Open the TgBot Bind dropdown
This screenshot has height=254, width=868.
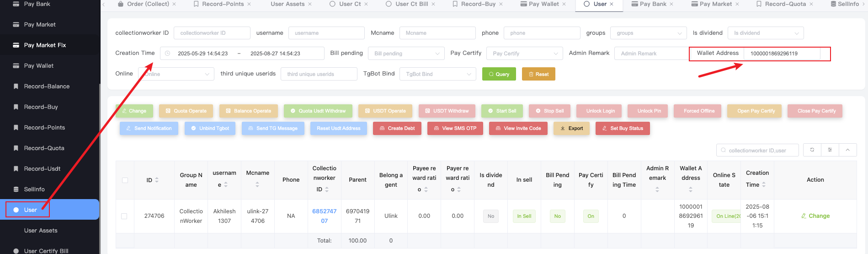(437, 74)
